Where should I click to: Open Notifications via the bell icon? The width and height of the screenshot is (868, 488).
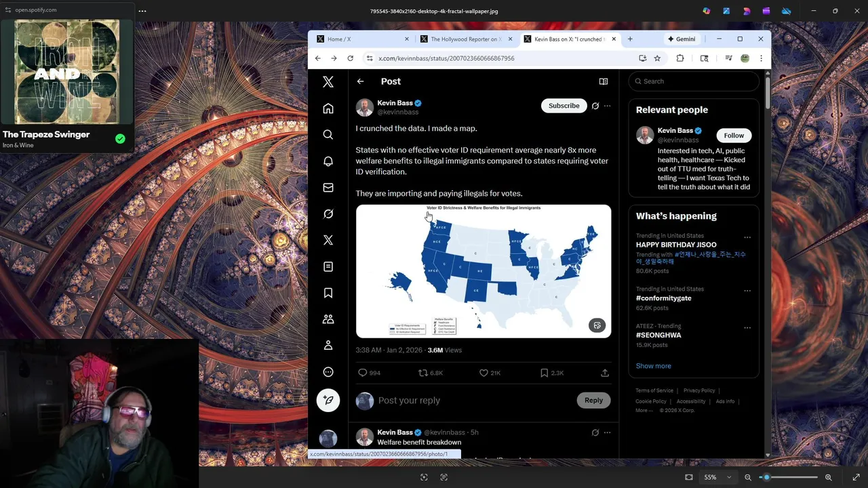click(x=328, y=161)
